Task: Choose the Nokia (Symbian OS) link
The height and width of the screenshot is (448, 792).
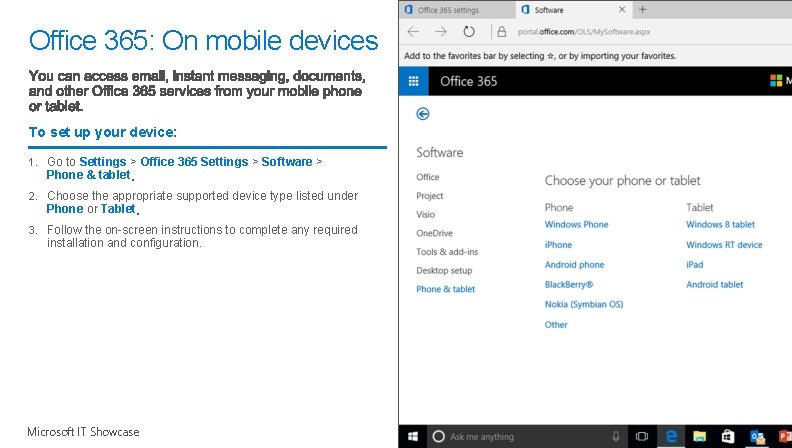Action: tap(584, 305)
